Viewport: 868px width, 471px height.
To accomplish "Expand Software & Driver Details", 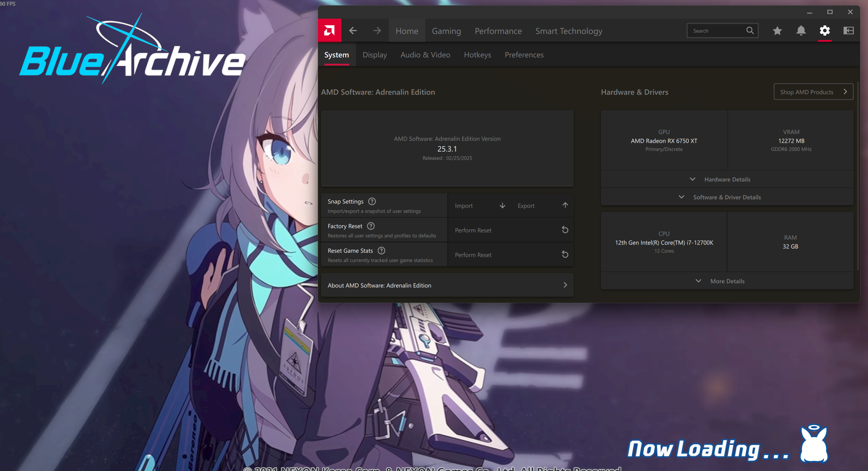I will coord(727,197).
